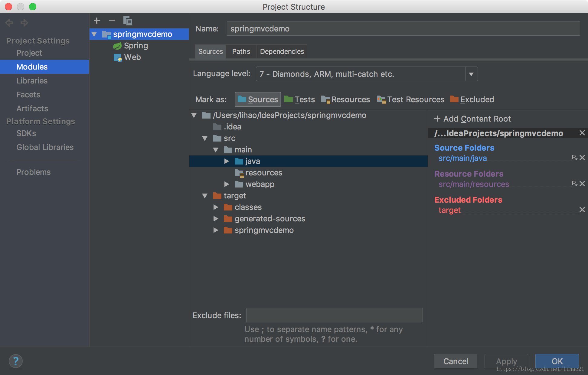Click the copy module icon
The width and height of the screenshot is (588, 375).
click(x=128, y=21)
